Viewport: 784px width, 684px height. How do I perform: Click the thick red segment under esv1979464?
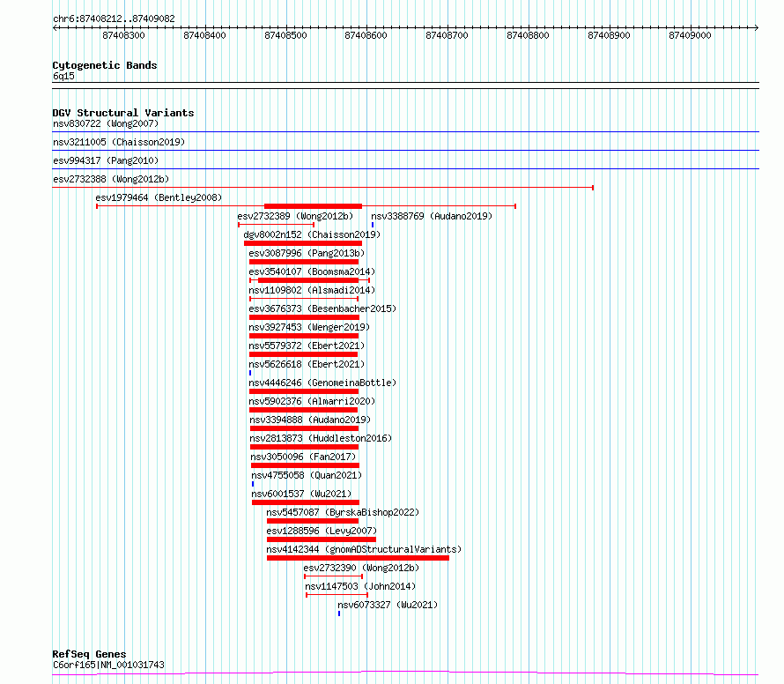tap(313, 206)
